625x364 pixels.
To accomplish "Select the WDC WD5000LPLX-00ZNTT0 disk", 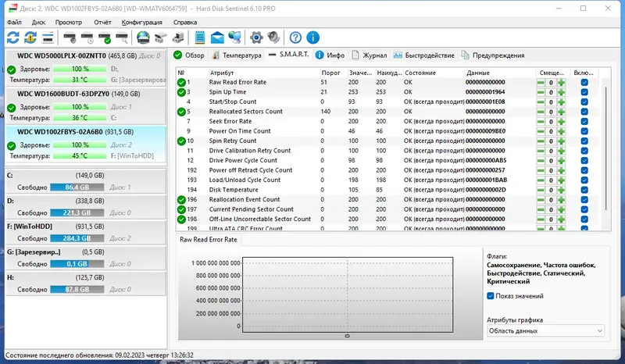I will (x=86, y=67).
